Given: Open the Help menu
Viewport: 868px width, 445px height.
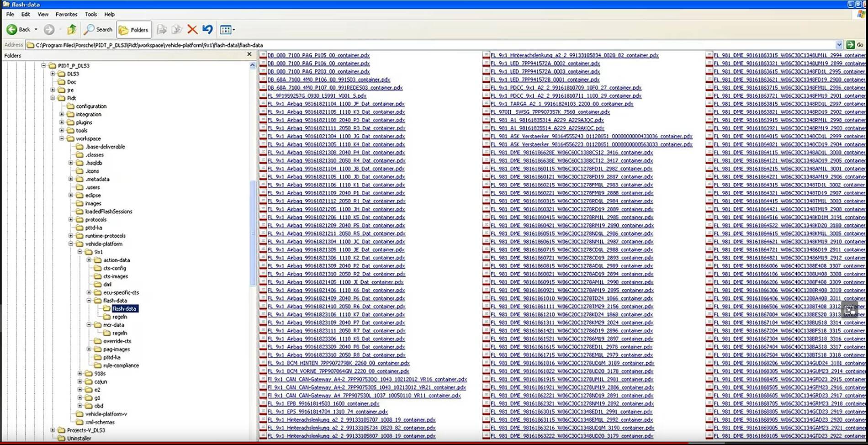Looking at the screenshot, I should [109, 14].
